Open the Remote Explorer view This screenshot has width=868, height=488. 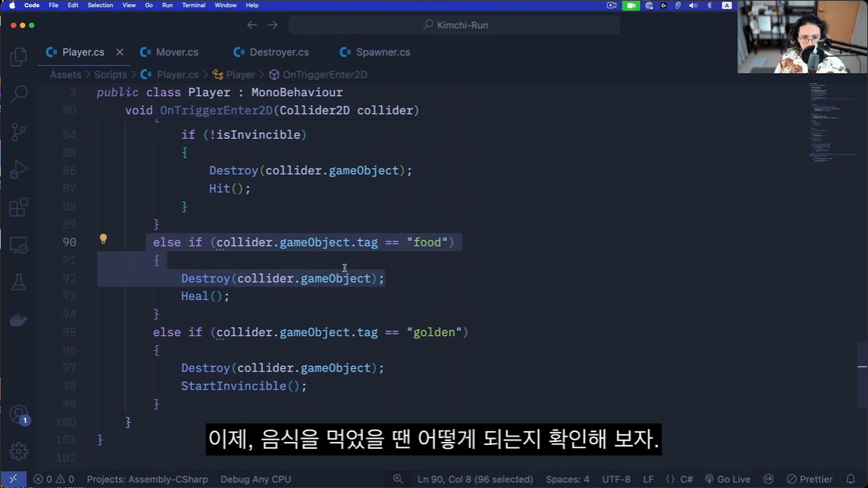[x=18, y=245]
